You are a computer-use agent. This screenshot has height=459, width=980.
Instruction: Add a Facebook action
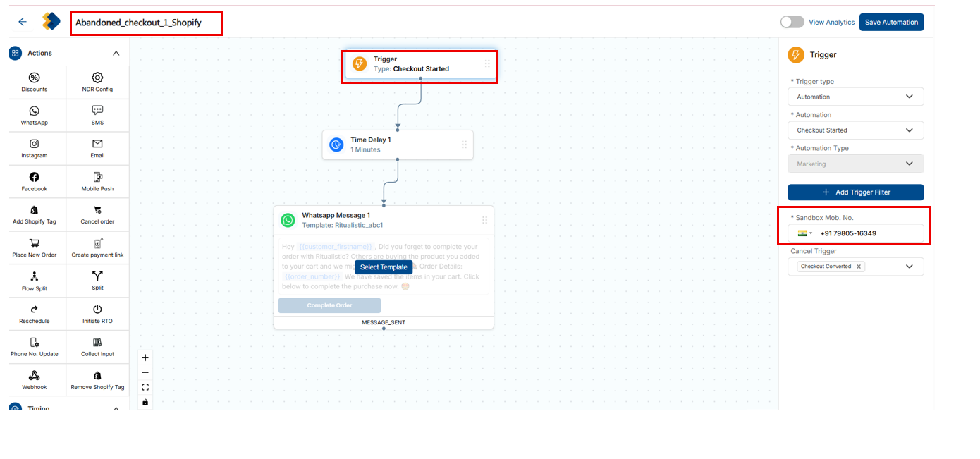34,182
